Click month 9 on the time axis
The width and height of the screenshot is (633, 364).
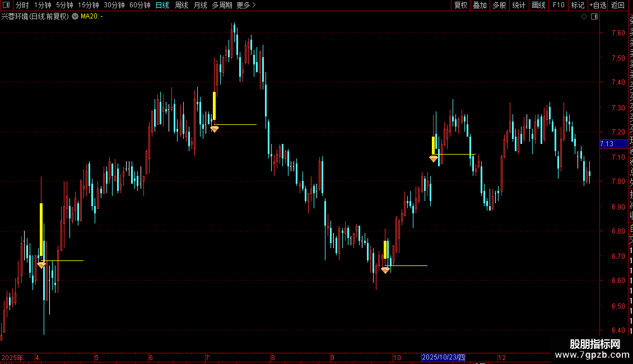tap(332, 357)
